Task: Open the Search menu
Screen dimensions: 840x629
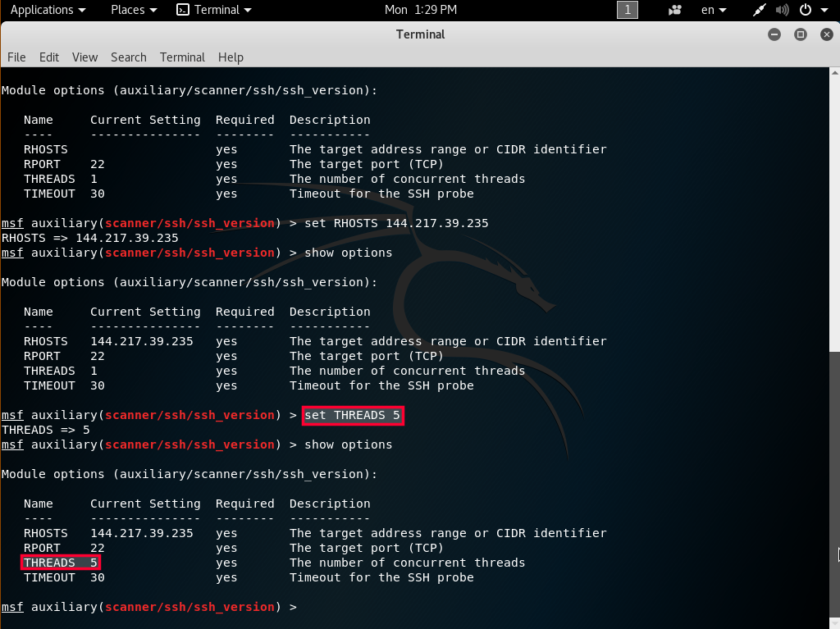Action: pyautogui.click(x=129, y=57)
